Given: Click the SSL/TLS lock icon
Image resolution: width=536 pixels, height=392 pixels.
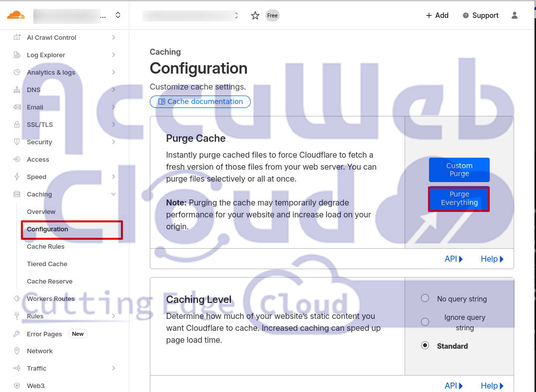Looking at the screenshot, I should [x=17, y=125].
